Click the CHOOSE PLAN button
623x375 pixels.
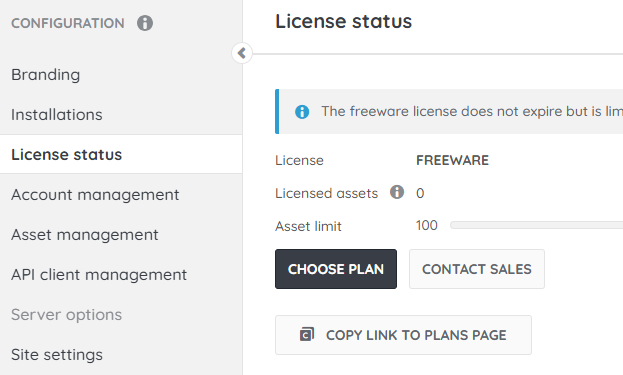336,269
